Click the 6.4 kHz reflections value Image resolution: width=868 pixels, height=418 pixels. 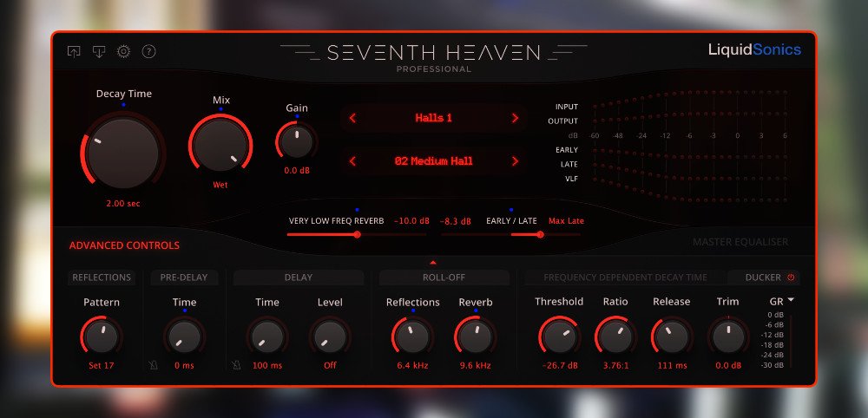click(x=412, y=365)
